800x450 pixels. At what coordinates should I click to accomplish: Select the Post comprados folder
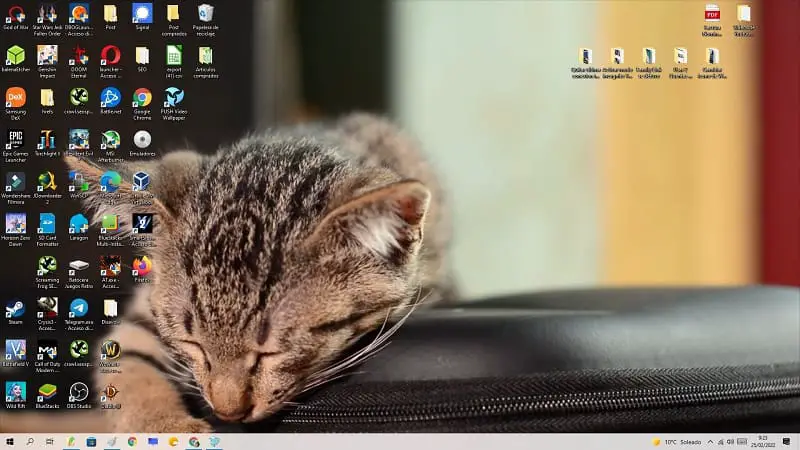pyautogui.click(x=174, y=20)
